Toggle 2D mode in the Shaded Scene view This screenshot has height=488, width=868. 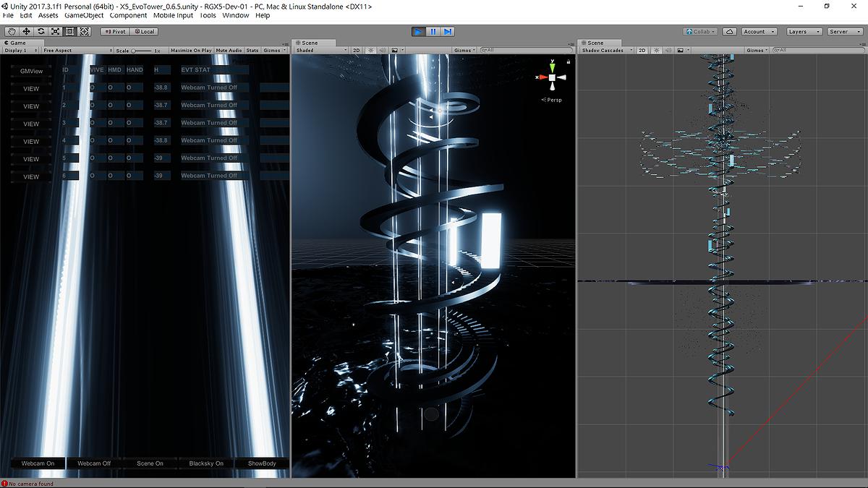coord(357,51)
